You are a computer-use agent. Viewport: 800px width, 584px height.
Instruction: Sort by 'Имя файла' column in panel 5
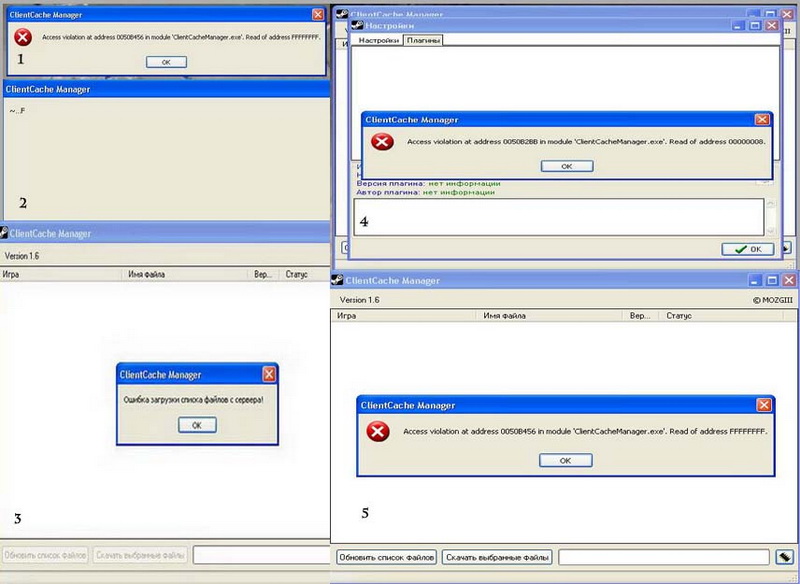coord(505,315)
